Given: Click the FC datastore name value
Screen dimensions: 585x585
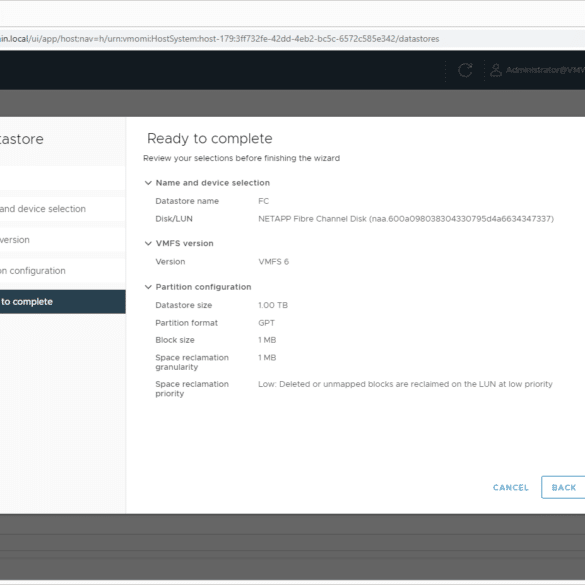Looking at the screenshot, I should [263, 201].
